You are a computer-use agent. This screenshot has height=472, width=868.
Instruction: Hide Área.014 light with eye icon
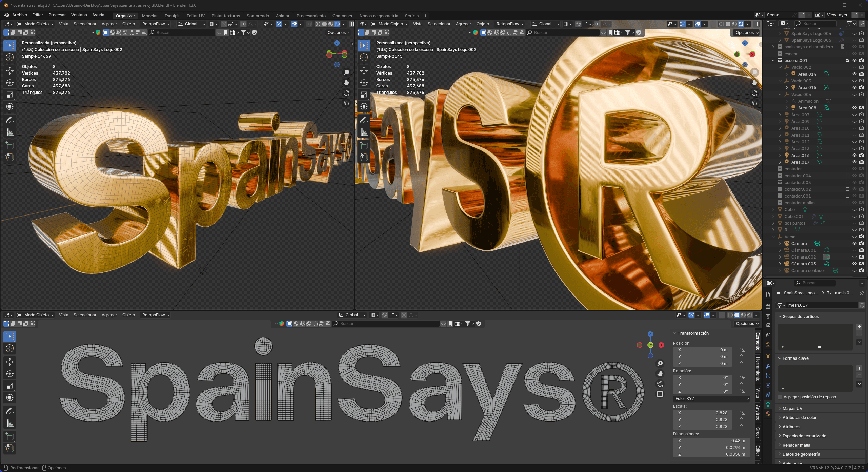click(854, 74)
